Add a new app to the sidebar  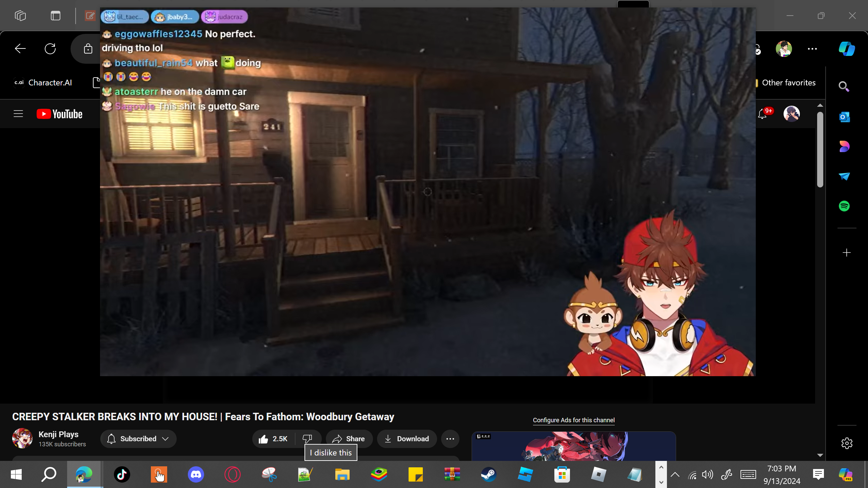(x=847, y=252)
